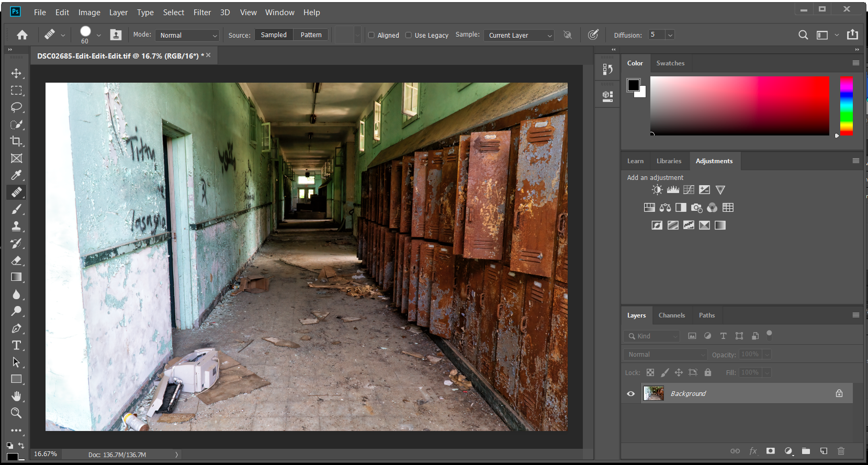Click the vertical hue slider strip
The height and width of the screenshot is (465, 868).
tap(846, 106)
